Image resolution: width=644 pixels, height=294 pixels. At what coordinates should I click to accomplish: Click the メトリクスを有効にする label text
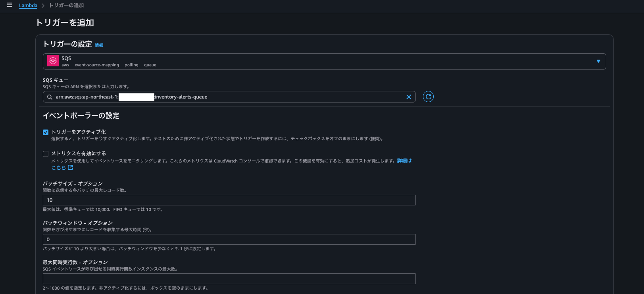(x=79, y=153)
